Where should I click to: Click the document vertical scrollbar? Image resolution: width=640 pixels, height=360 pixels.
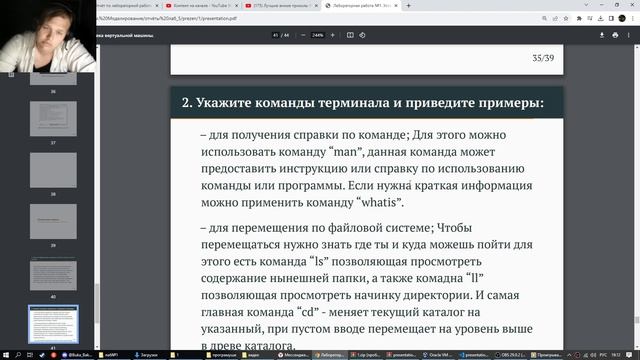point(637,320)
